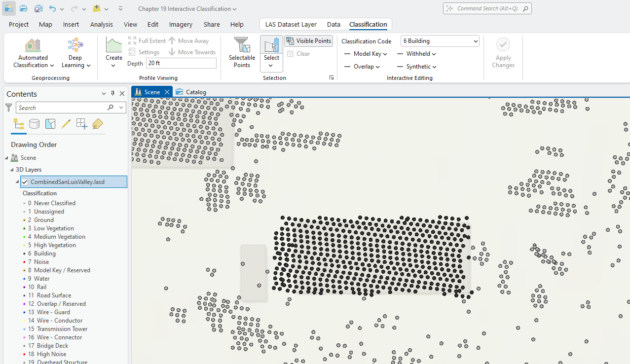Toggle the Visible Points option
The width and height of the screenshot is (630, 364).
pos(308,41)
